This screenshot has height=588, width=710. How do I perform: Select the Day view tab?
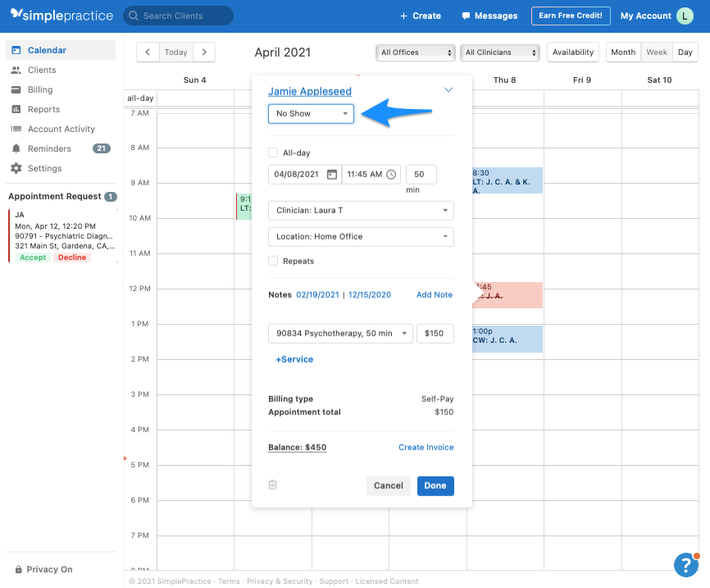click(x=685, y=52)
